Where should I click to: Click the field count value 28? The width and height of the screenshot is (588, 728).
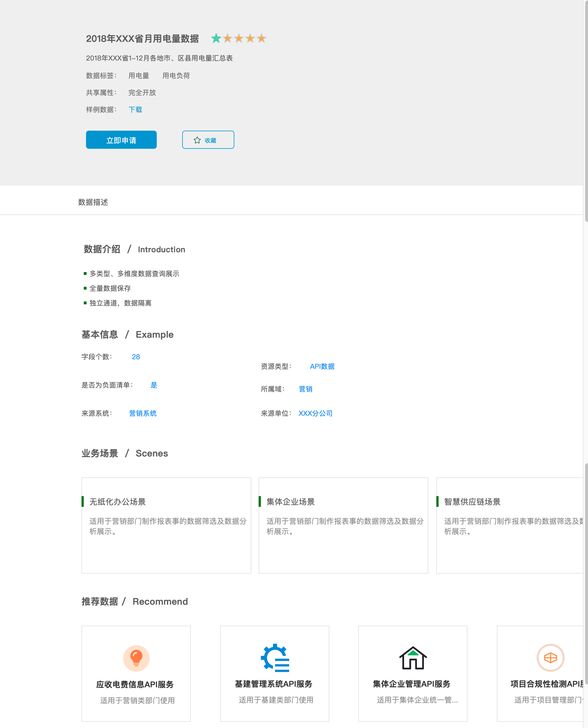tap(136, 357)
